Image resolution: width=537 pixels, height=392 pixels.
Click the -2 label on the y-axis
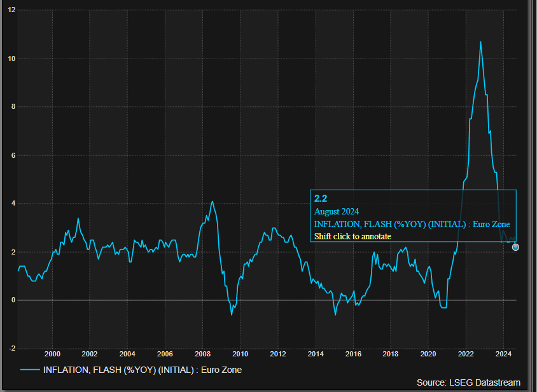pyautogui.click(x=12, y=348)
